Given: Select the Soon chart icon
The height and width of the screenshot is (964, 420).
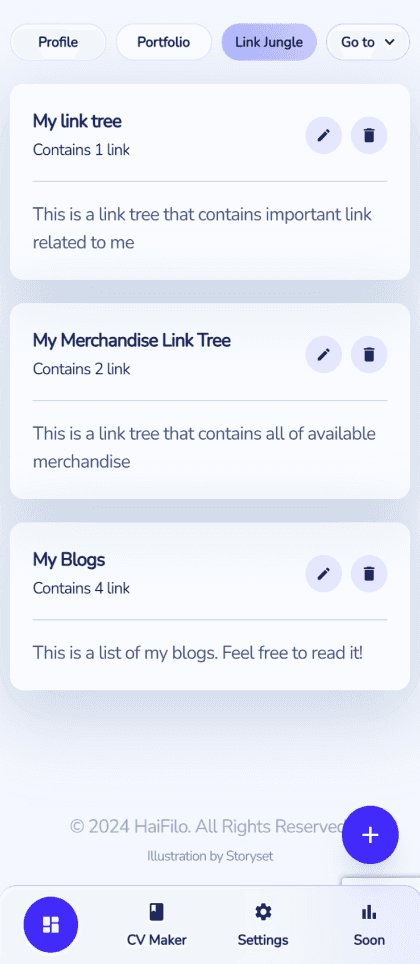Looking at the screenshot, I should [369, 925].
